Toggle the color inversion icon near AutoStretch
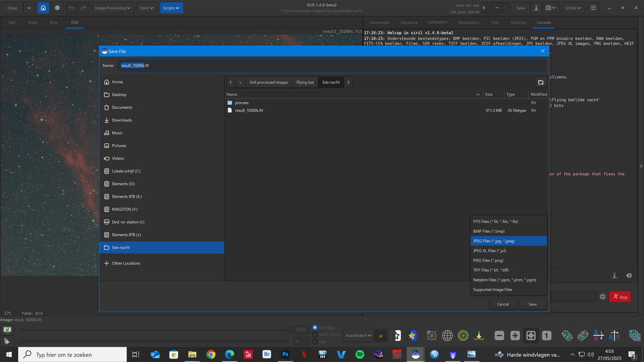Image resolution: width=644 pixels, height=362 pixels. (381, 335)
